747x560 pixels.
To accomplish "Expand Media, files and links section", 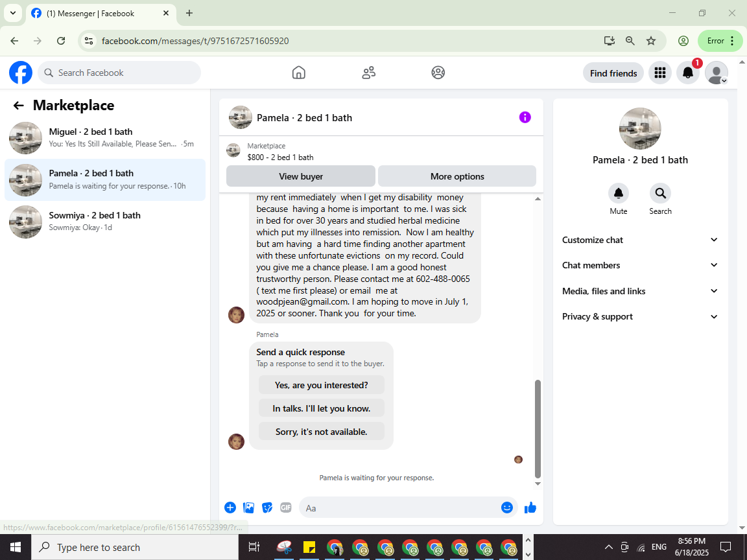I will pos(640,291).
